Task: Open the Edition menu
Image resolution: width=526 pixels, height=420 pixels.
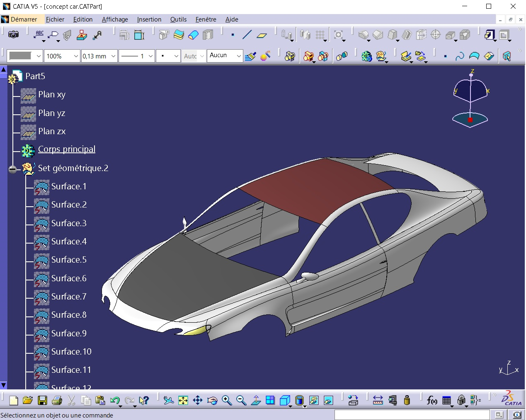Action: point(83,19)
